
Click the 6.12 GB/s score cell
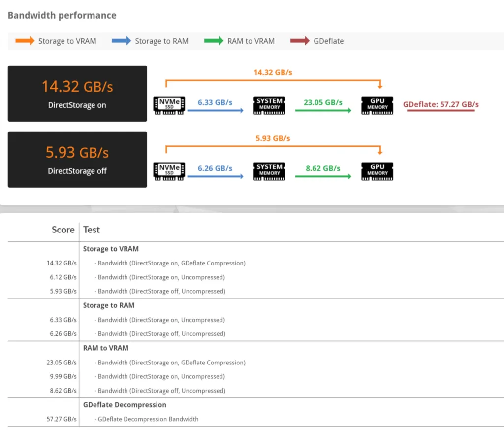point(63,277)
